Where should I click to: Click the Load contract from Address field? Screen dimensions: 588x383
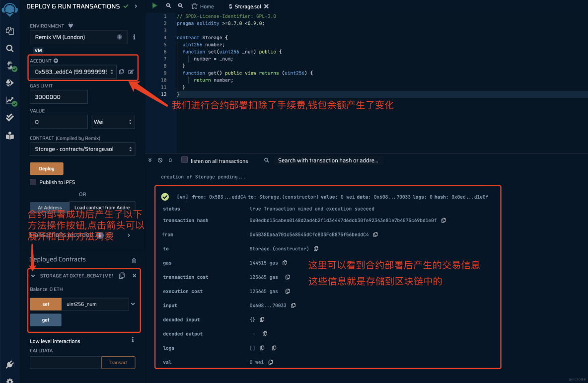pos(102,208)
